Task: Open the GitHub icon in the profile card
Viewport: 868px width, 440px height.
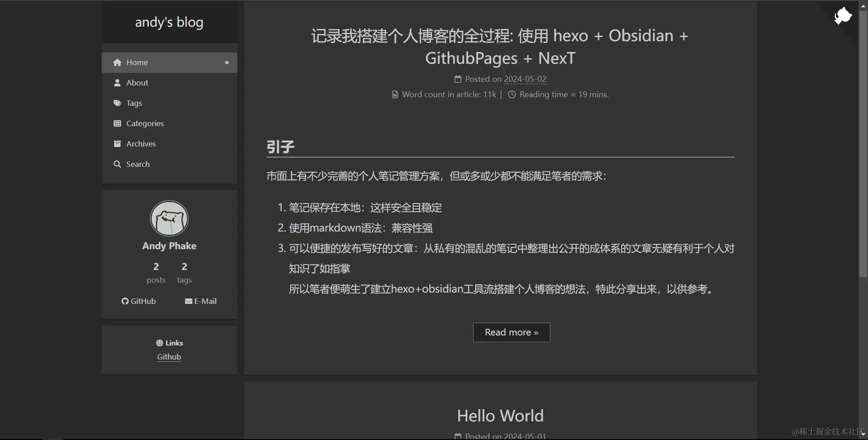Action: point(125,301)
